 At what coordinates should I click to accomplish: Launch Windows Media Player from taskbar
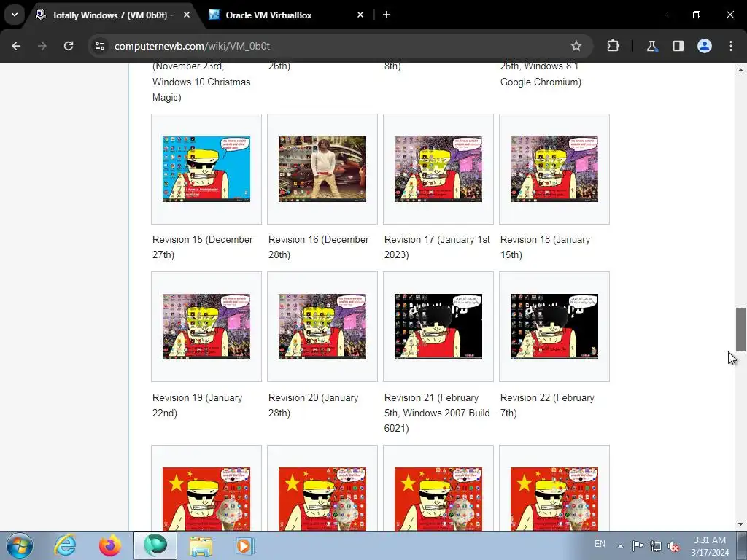point(245,545)
